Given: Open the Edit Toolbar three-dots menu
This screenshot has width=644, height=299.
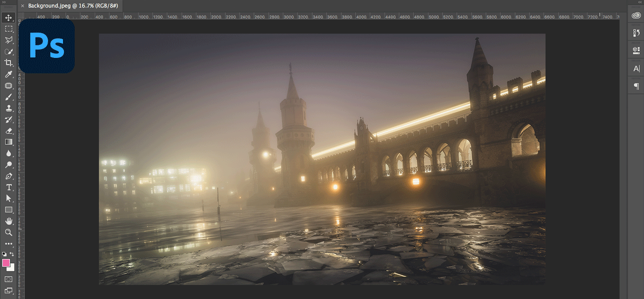Looking at the screenshot, I should click(x=8, y=243).
